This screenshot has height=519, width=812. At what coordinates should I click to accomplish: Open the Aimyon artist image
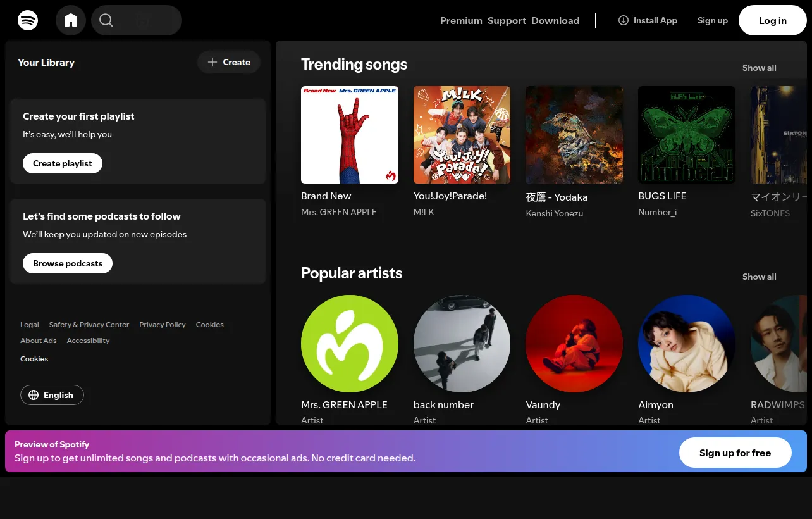(x=687, y=344)
